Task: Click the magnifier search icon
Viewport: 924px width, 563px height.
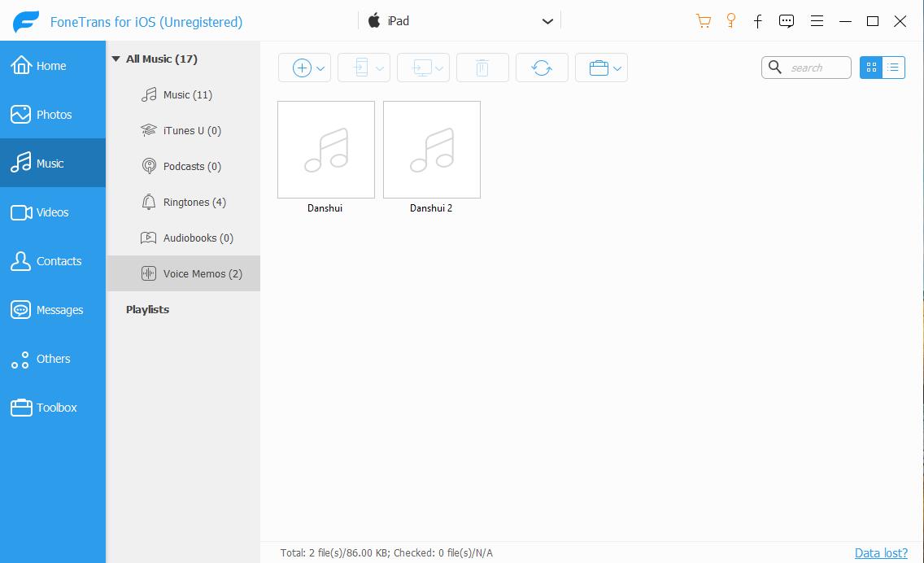Action: (775, 68)
